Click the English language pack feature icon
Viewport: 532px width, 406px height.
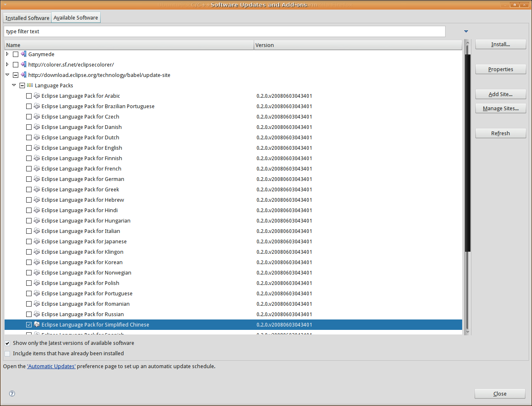37,148
